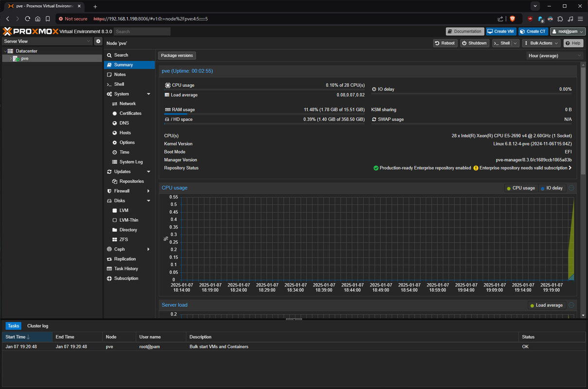Click the browser back arrow

click(x=8, y=18)
